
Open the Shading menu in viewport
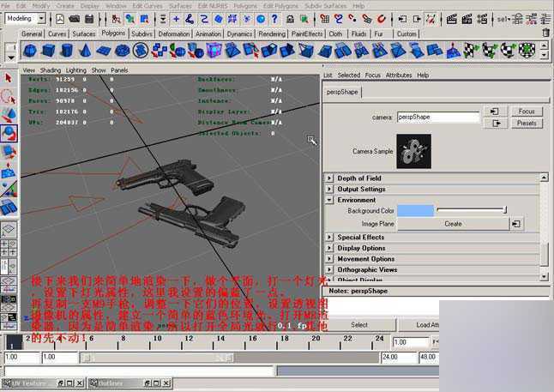[51, 70]
